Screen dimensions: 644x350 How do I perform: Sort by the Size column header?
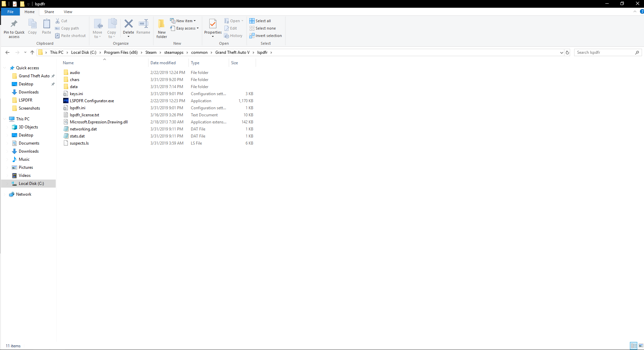point(242,63)
